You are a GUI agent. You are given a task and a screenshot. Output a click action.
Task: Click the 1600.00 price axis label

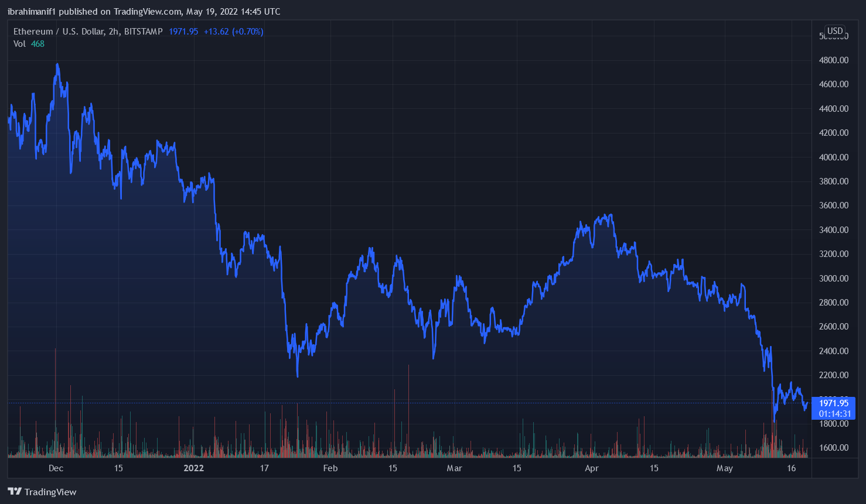coord(833,447)
